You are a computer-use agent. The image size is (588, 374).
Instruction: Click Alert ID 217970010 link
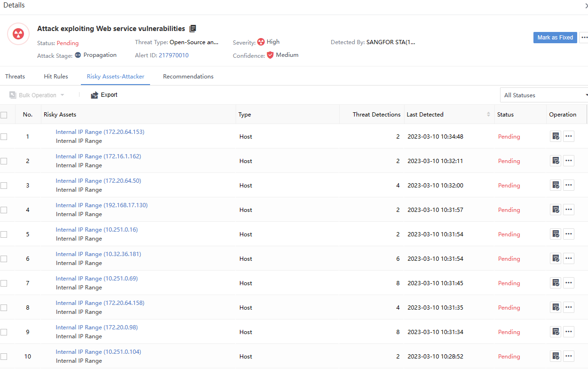174,55
